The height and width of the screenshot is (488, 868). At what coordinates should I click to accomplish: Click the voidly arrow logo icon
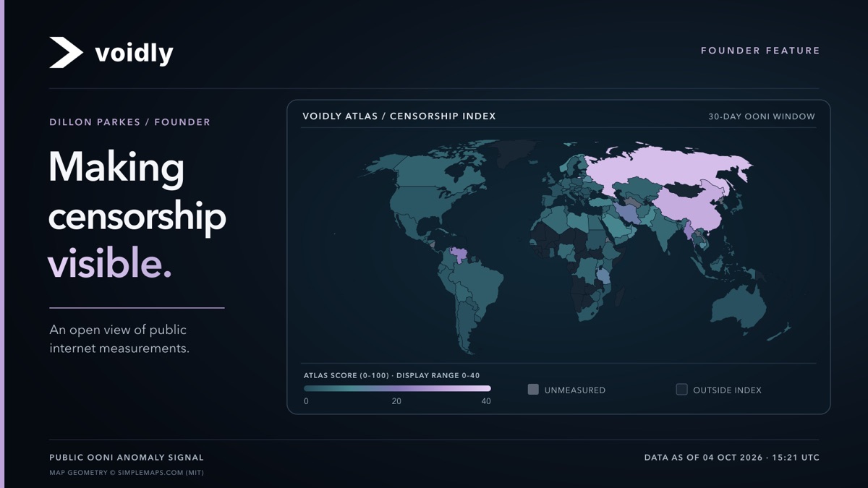(66, 53)
